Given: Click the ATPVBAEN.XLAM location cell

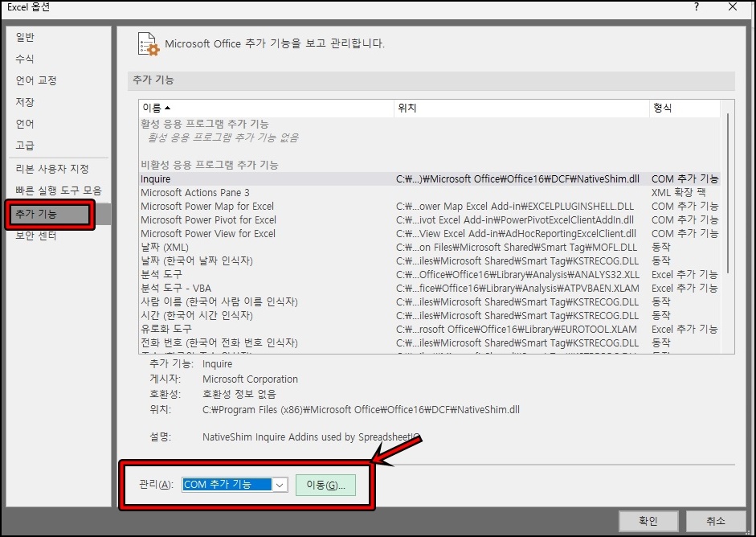Looking at the screenshot, I should (x=518, y=289).
